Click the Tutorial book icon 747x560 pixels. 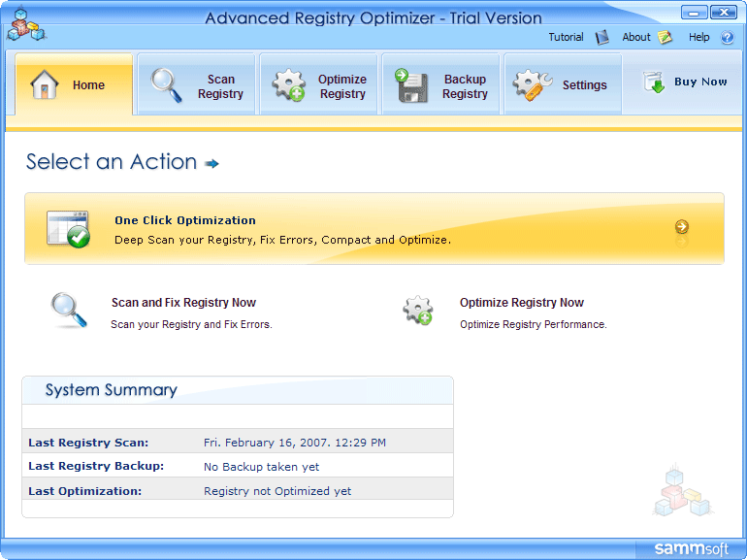tap(602, 37)
